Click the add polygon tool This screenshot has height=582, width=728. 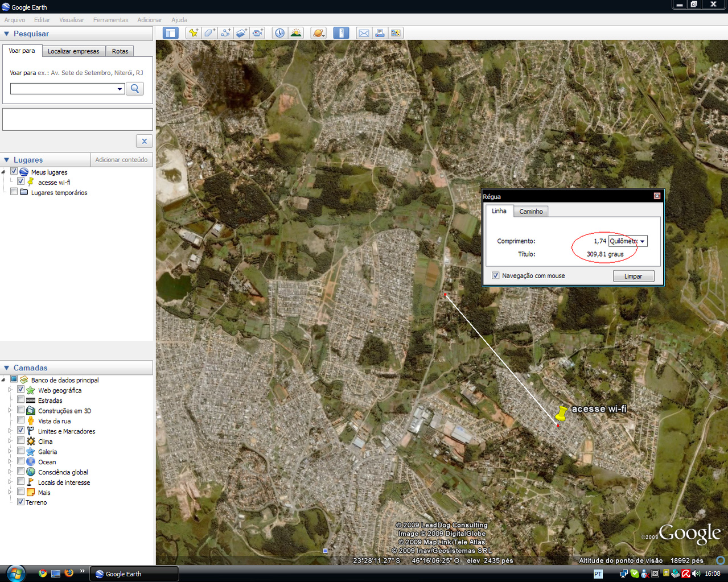209,33
